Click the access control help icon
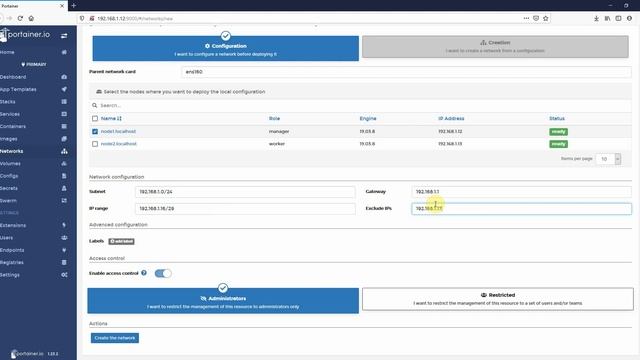 coord(144,273)
